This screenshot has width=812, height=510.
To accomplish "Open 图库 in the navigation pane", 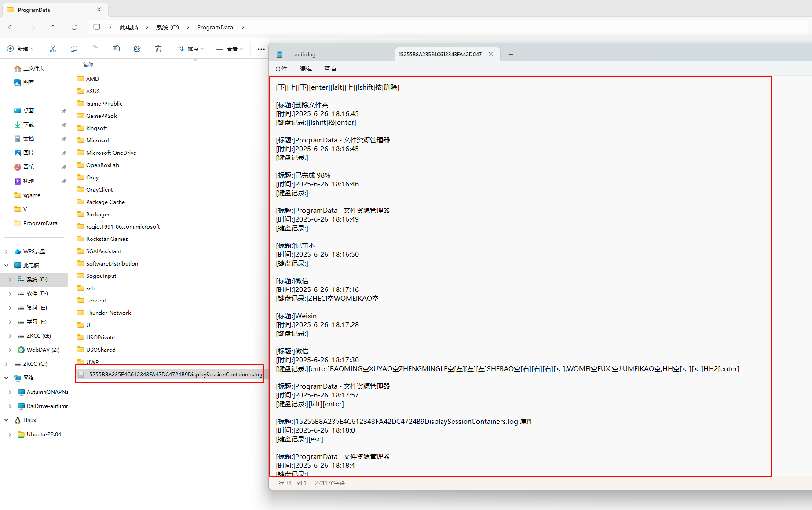I will coord(24,83).
